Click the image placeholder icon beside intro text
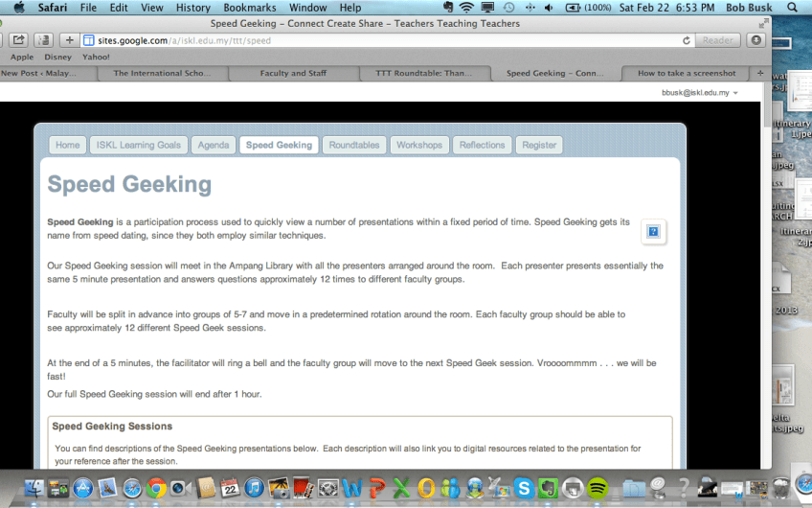The width and height of the screenshot is (812, 508). 653,232
